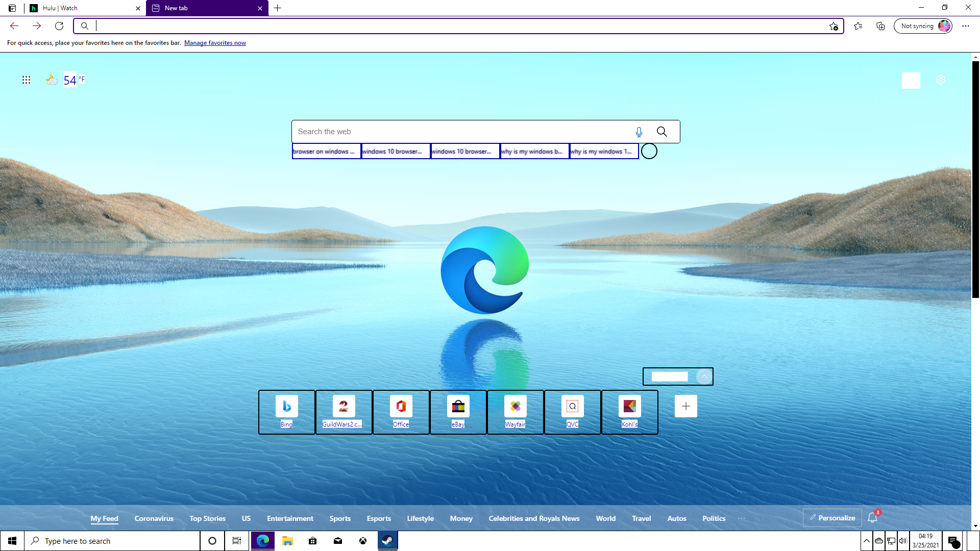Click Manage favorites now link
The height and width of the screenshot is (551, 980).
[x=215, y=43]
